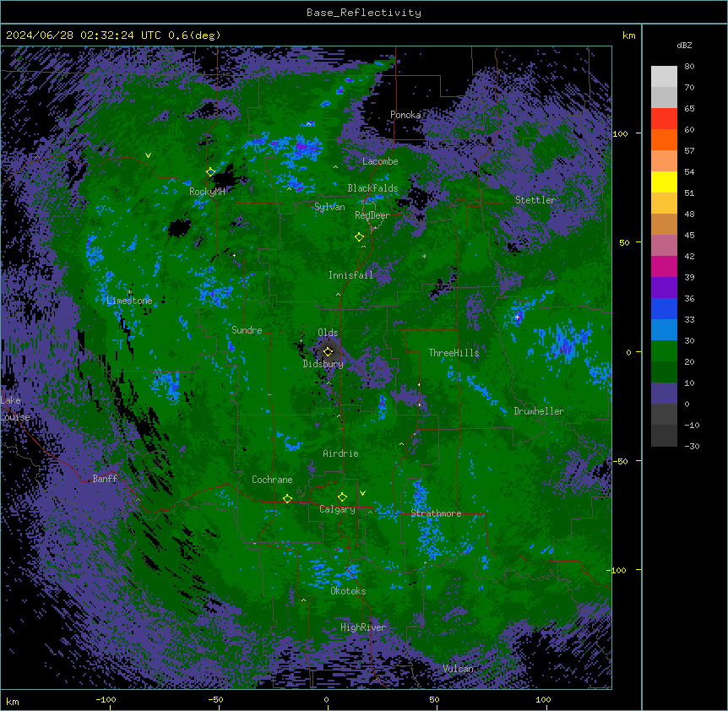Click the white cross marker northeast of ThreeHills
Viewport: 728px width, 711px height.
(517, 317)
